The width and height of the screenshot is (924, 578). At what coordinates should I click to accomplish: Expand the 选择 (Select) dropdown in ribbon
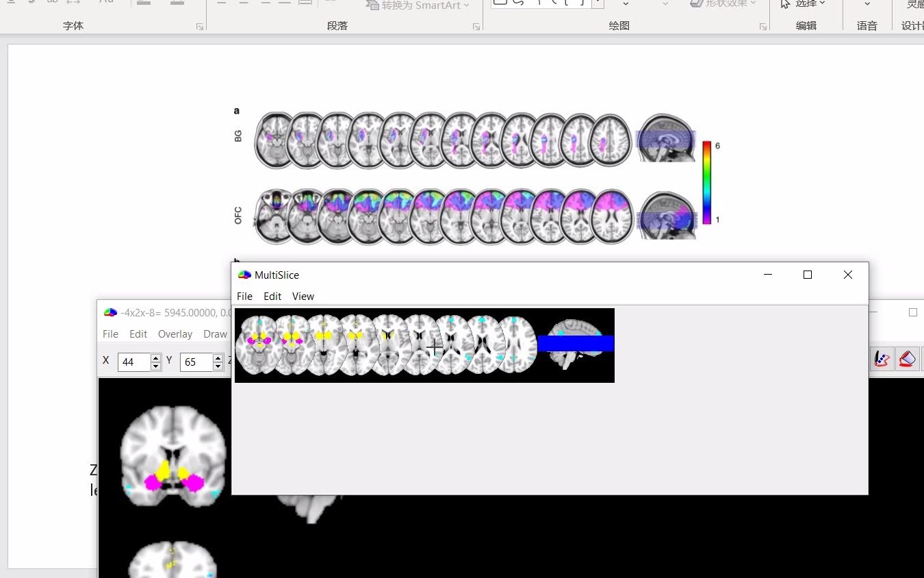pyautogui.click(x=822, y=4)
